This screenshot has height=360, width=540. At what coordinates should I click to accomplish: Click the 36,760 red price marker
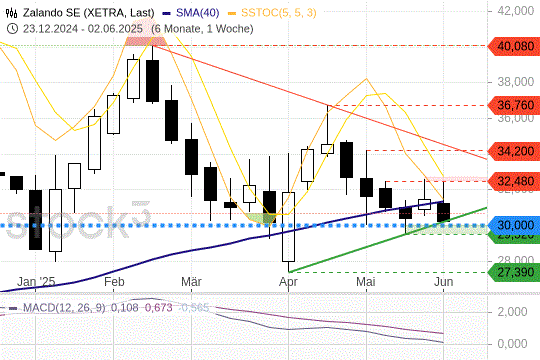click(x=515, y=105)
